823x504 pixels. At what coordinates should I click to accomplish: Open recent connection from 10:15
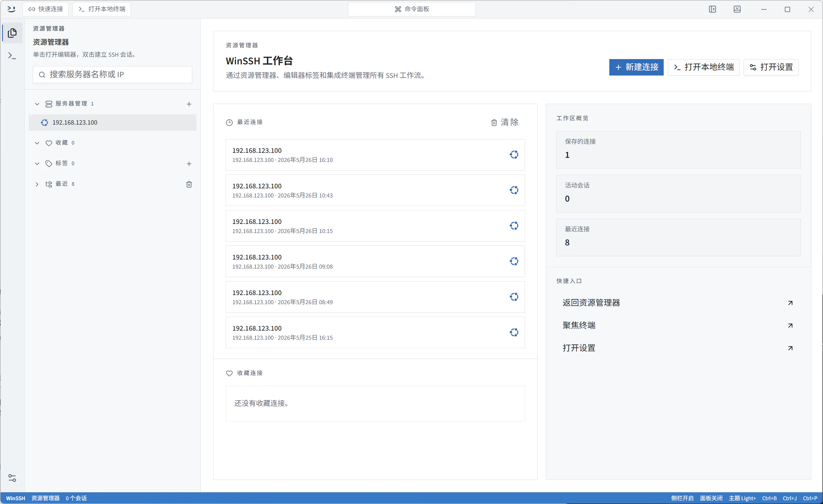point(375,226)
